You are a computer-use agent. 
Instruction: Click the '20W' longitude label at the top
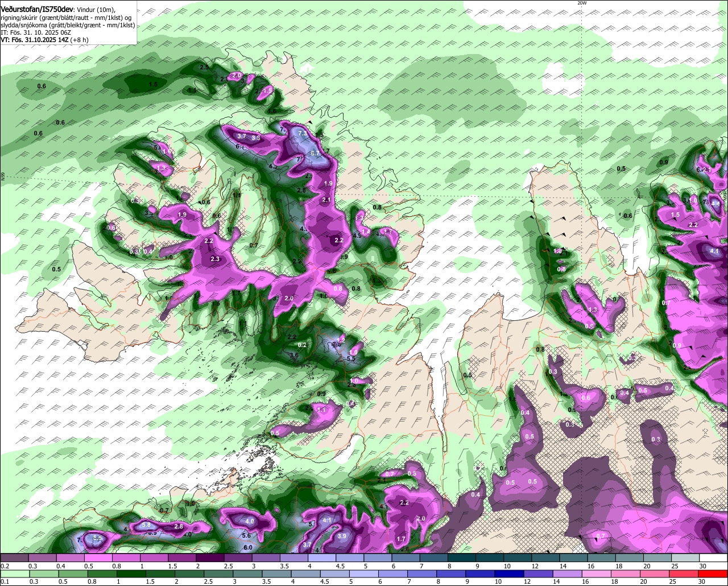pos(581,3)
